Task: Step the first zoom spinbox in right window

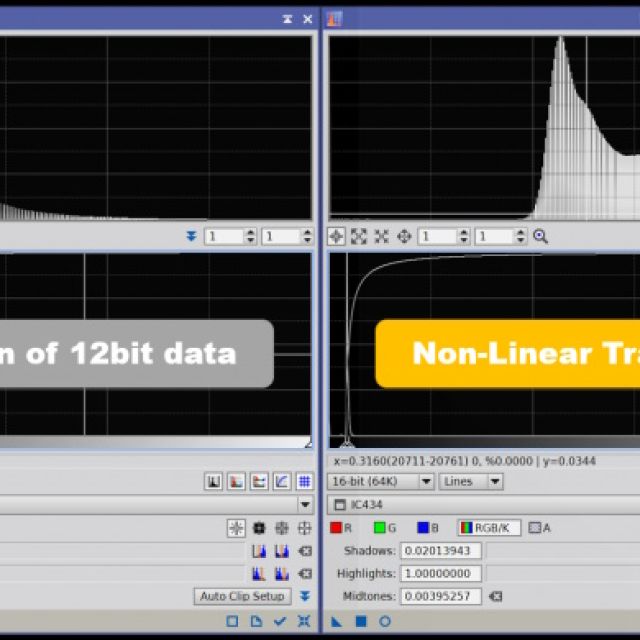Action: [463, 236]
